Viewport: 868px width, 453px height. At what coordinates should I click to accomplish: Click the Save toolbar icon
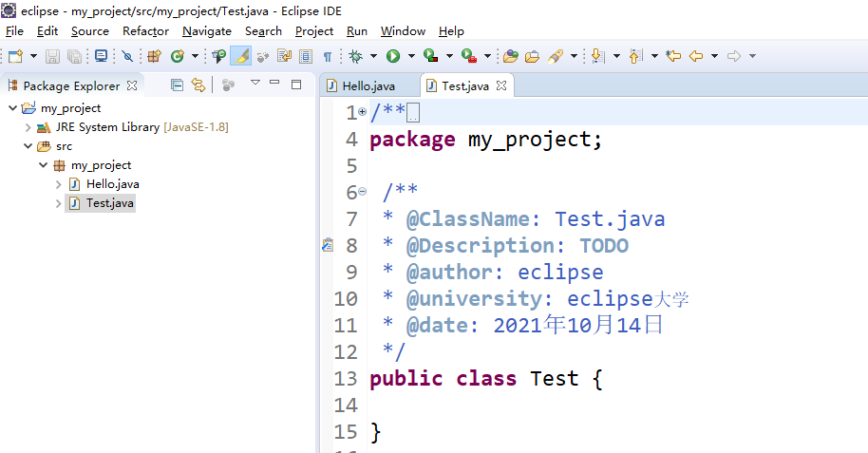(x=52, y=56)
